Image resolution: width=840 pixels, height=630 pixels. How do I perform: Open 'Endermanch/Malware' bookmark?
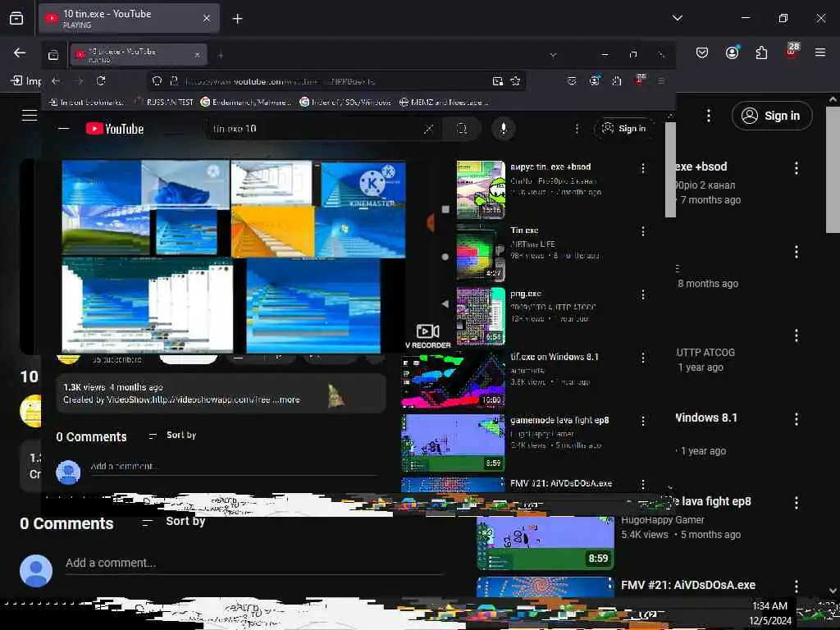pyautogui.click(x=246, y=102)
